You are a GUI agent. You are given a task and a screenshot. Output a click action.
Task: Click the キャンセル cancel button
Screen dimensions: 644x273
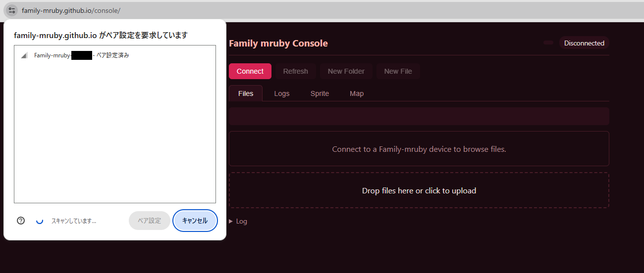pyautogui.click(x=195, y=221)
